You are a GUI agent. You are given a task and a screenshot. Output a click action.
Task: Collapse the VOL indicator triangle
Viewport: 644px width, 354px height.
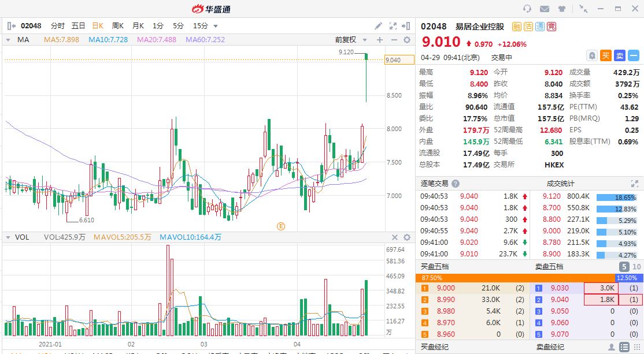click(8, 237)
